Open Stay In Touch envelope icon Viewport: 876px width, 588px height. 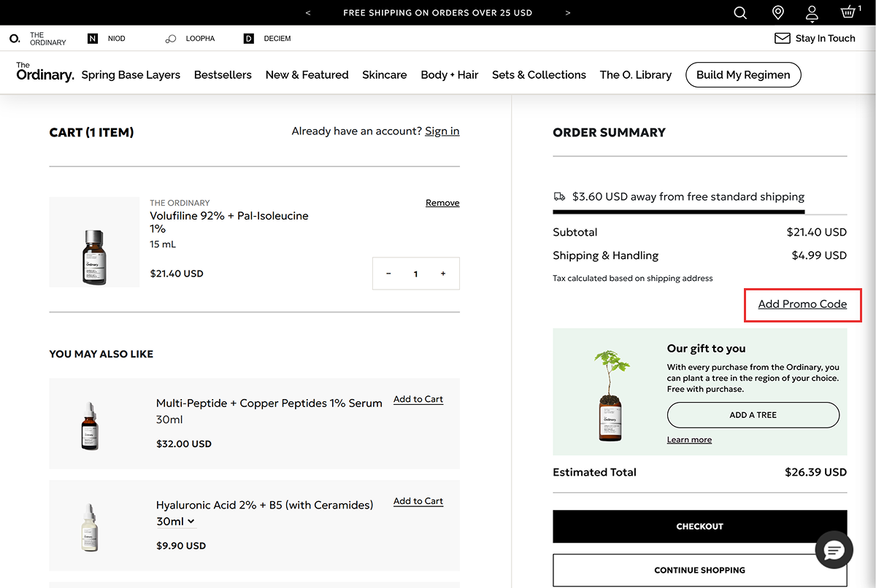click(783, 38)
